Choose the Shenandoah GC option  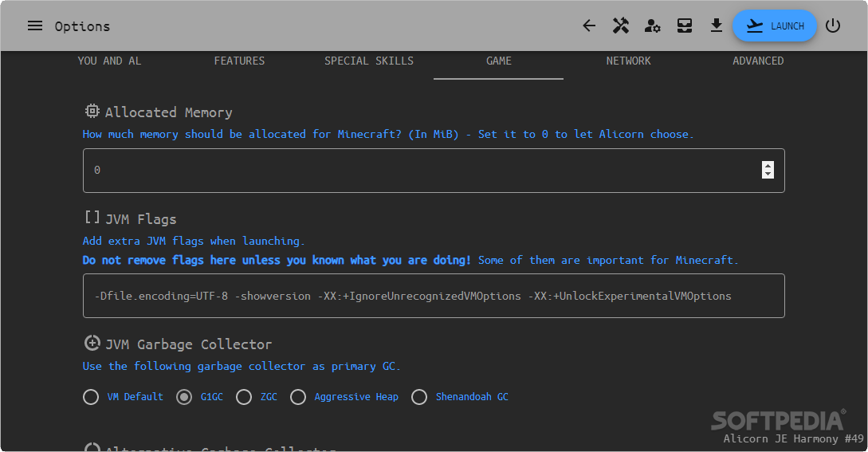[419, 397]
